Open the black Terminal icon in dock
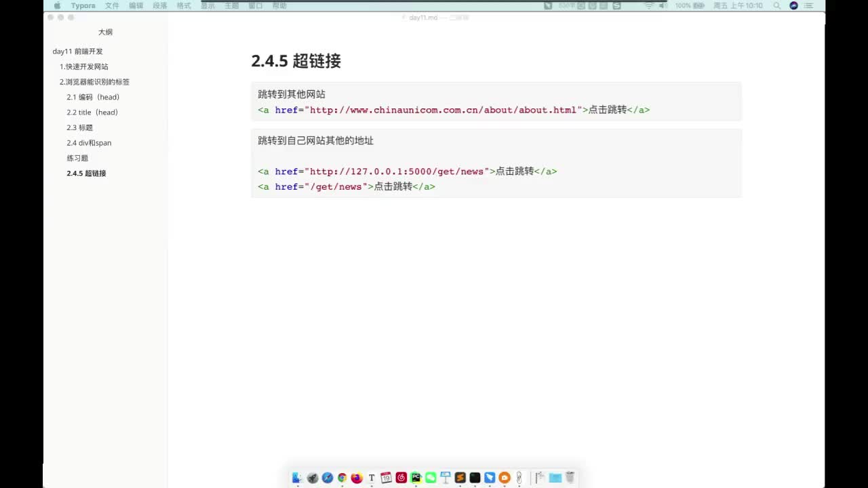The image size is (868, 488). pos(475,478)
